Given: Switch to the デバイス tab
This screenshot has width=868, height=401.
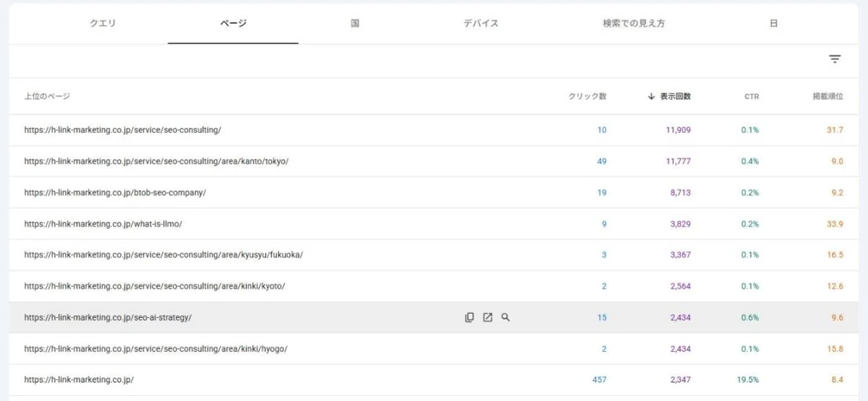Looking at the screenshot, I should [481, 23].
